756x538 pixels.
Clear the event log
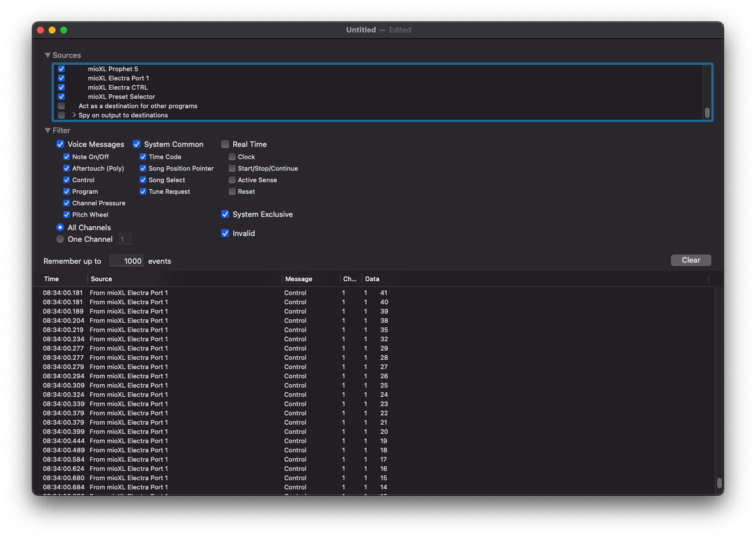691,260
